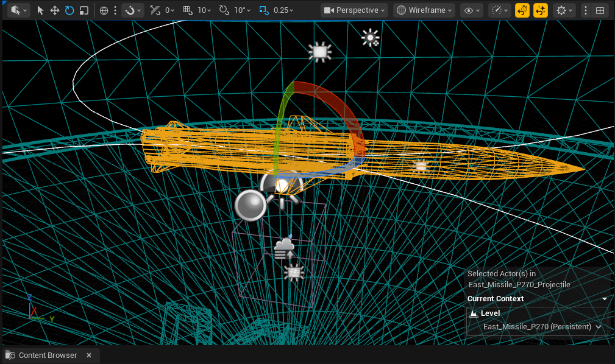The image size is (615, 364).
Task: Click the scale snap value 0.25
Action: (282, 10)
